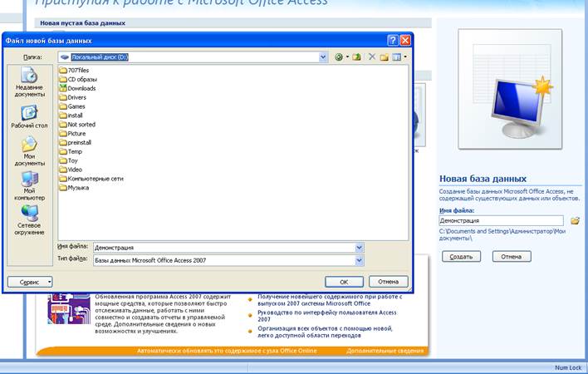Open Мои документы in places bar
The image size is (588, 374).
tap(30, 151)
